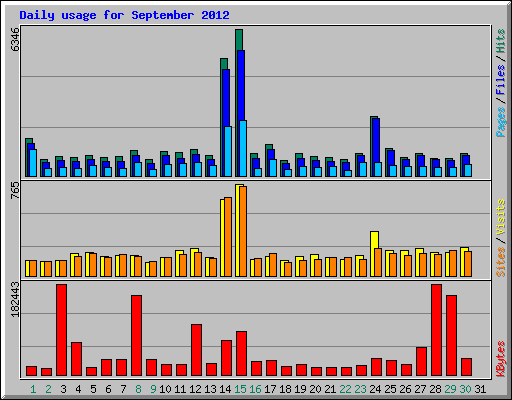This screenshot has width=512, height=400.
Task: Click day 12 on the x-axis
Action: tap(195, 389)
